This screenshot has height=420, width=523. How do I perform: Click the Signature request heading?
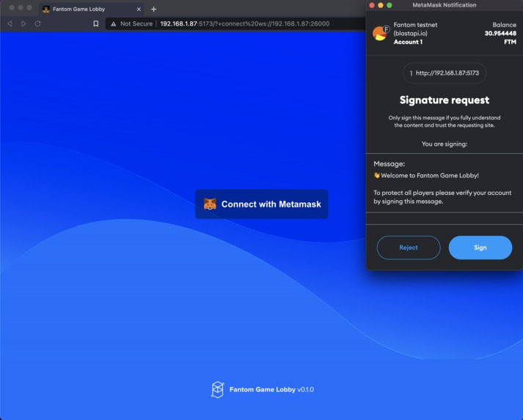445,100
